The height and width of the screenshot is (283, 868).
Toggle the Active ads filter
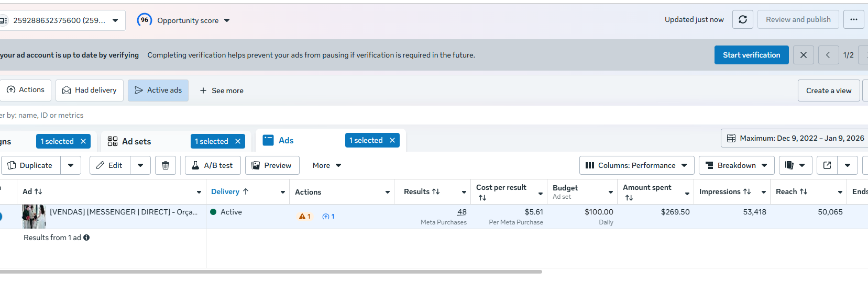tap(158, 90)
